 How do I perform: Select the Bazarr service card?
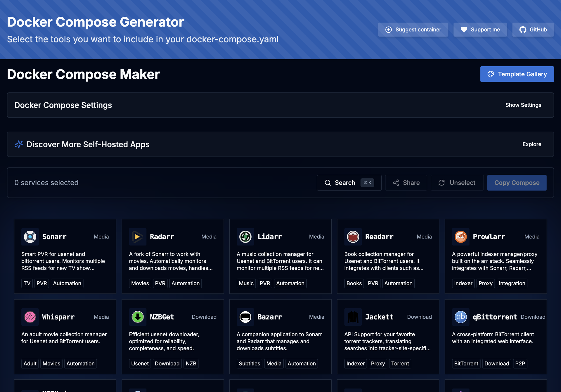click(x=280, y=336)
